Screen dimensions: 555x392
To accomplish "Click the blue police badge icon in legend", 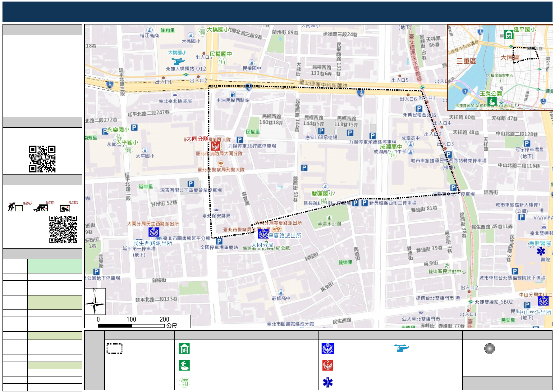I will coord(328,349).
